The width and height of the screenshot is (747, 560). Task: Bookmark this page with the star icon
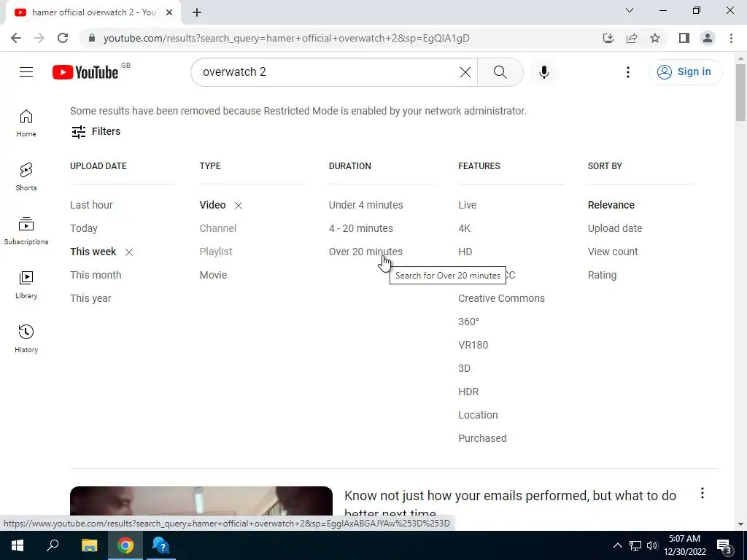tap(655, 38)
